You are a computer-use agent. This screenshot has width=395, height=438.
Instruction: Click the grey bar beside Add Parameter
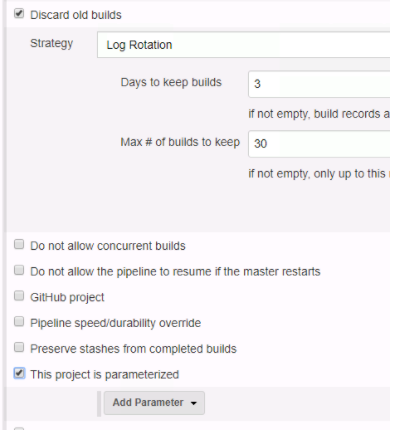[99, 404]
